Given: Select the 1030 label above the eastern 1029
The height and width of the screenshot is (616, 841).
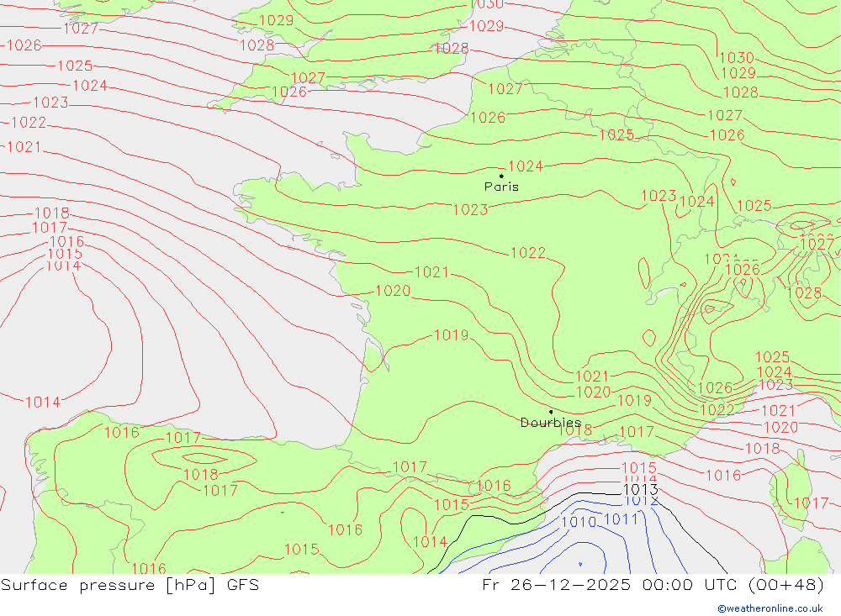Looking at the screenshot, I should [737, 57].
